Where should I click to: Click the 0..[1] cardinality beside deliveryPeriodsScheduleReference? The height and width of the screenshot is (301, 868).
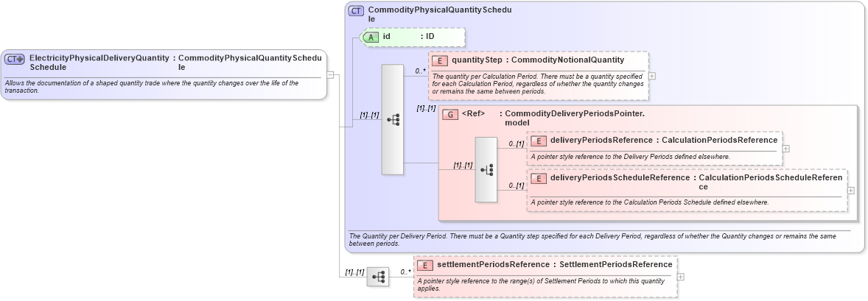pyautogui.click(x=517, y=186)
